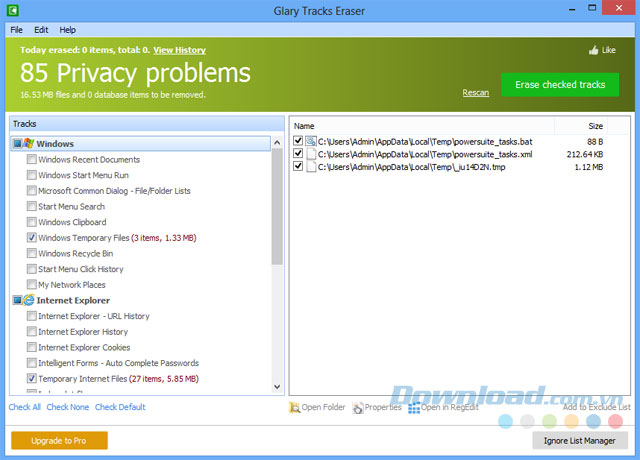Screen dimensions: 640x460
Task: Check Windows Recycle Bin
Action: [x=31, y=253]
